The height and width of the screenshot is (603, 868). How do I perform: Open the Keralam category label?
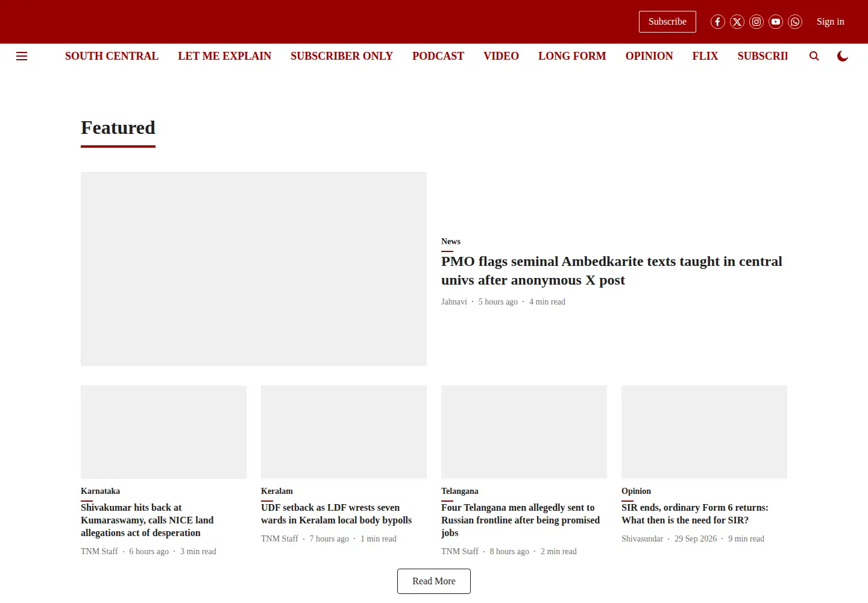tap(277, 491)
